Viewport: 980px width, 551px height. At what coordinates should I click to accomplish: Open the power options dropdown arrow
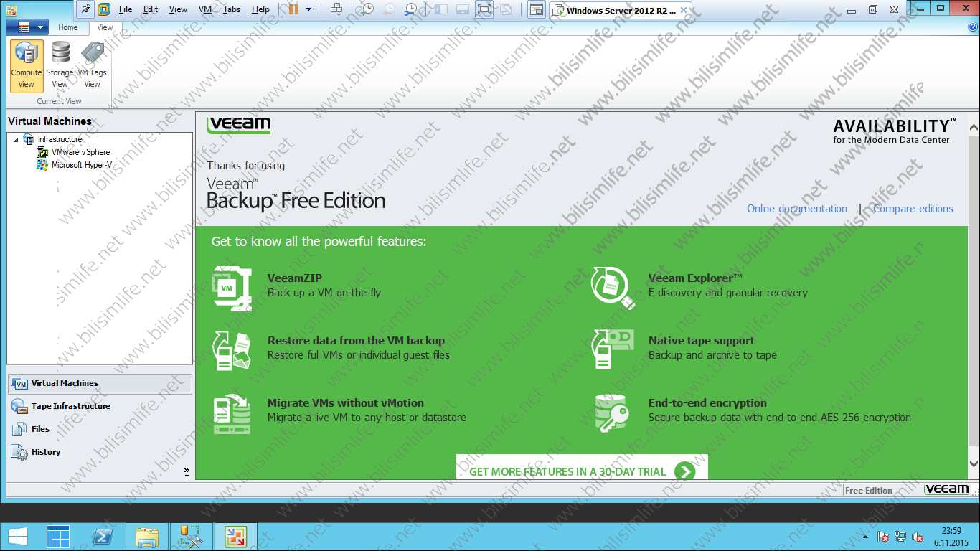[x=309, y=9]
